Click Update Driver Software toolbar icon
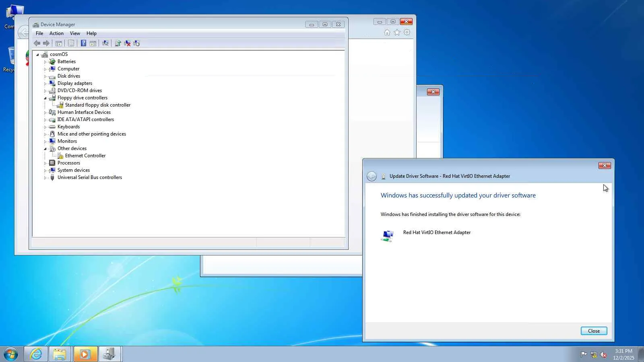This screenshot has width=644, height=362. [118, 43]
